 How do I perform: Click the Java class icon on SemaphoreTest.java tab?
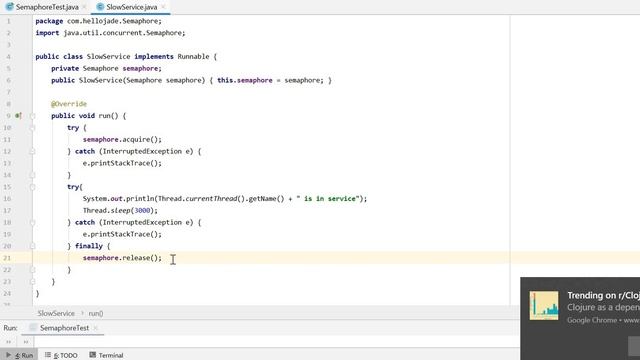point(10,7)
